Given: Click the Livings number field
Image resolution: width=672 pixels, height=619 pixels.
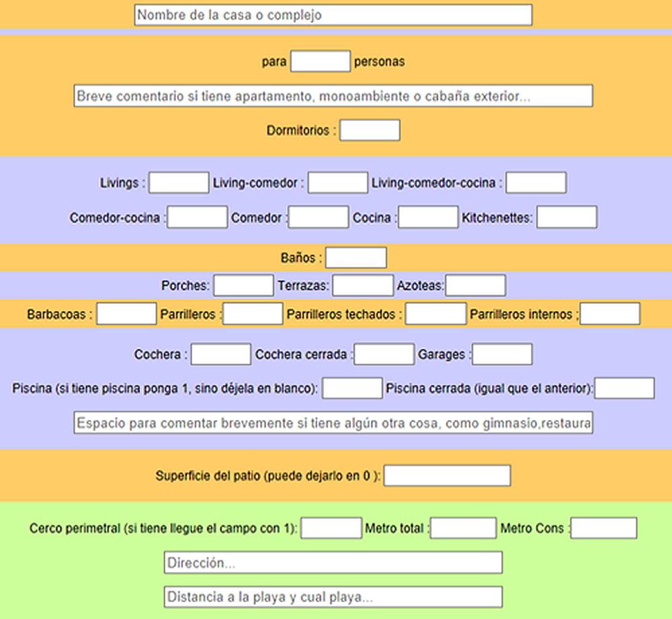Looking at the screenshot, I should 179,183.
